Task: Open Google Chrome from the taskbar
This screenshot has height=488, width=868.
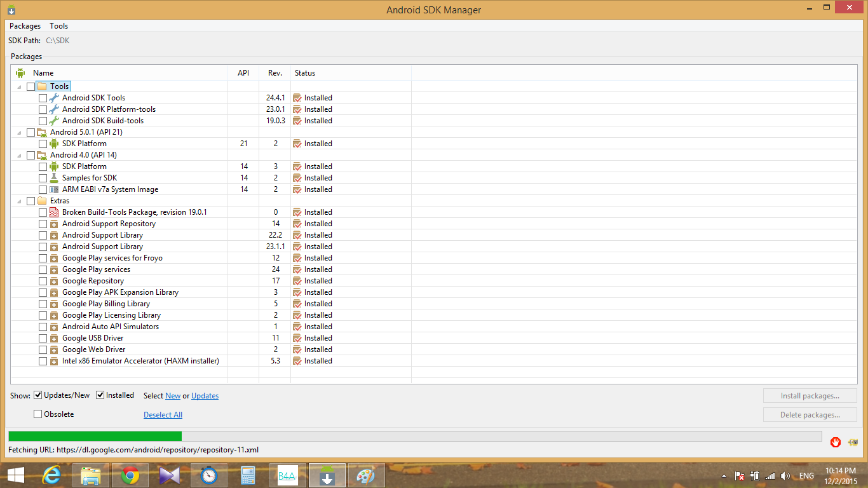Action: click(130, 475)
